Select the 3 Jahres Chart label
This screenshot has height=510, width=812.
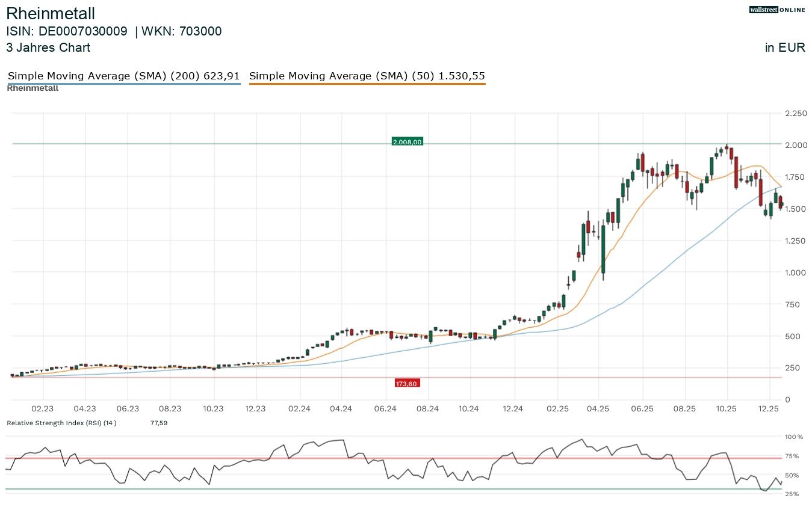click(x=48, y=48)
